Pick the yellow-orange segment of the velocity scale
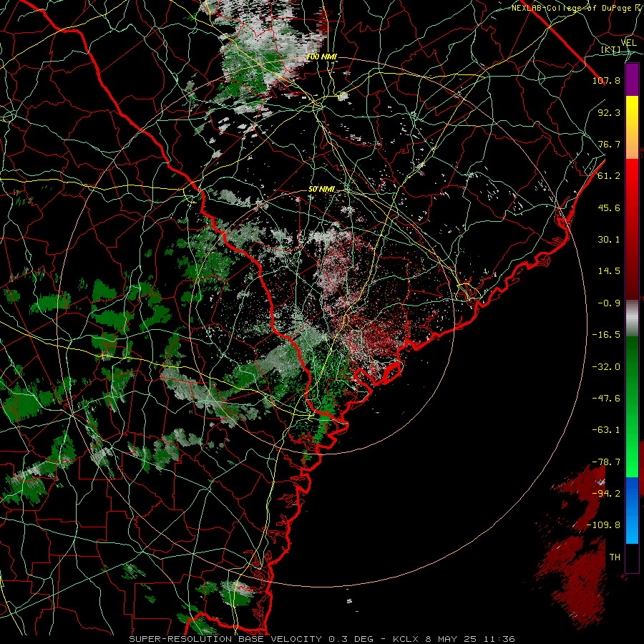The height and width of the screenshot is (644, 644). 632,127
